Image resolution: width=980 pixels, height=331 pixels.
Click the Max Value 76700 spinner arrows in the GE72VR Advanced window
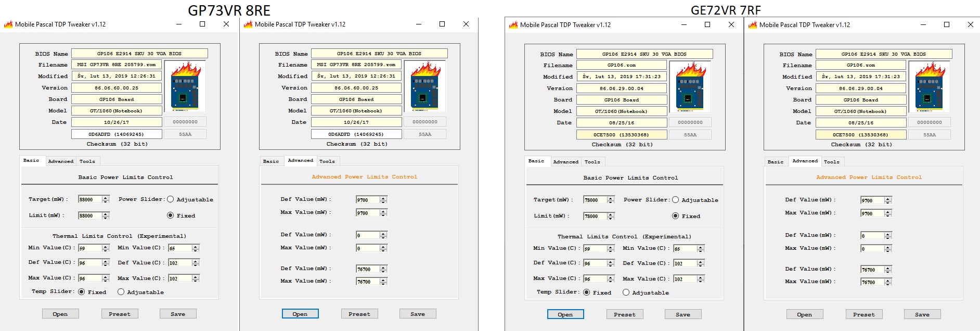pos(888,282)
